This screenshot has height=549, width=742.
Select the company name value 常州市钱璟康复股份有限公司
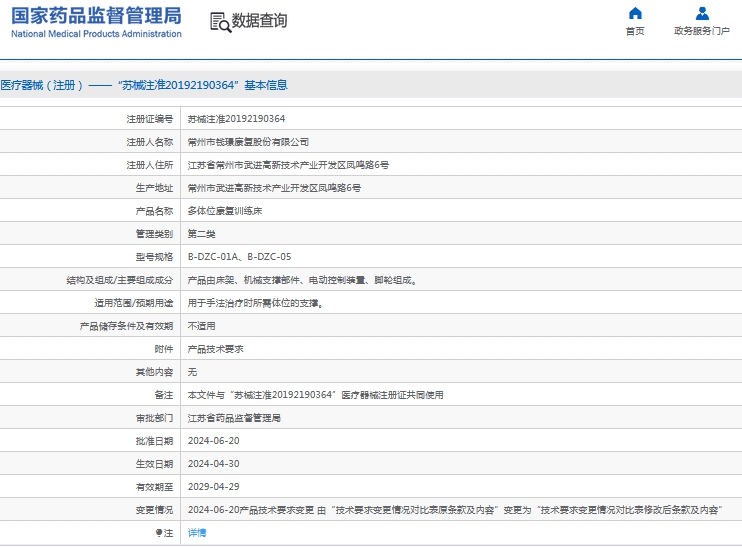248,142
